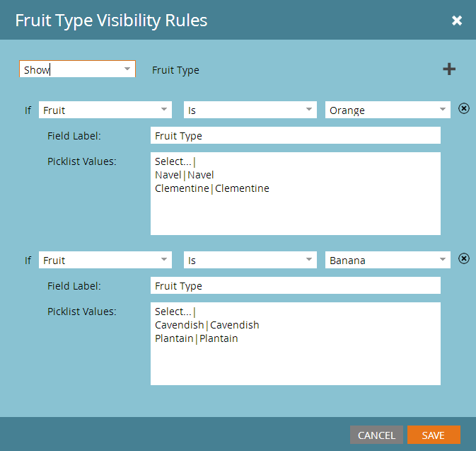This screenshot has width=476, height=451.
Task: Open the Orange value dropdown
Action: (x=388, y=110)
